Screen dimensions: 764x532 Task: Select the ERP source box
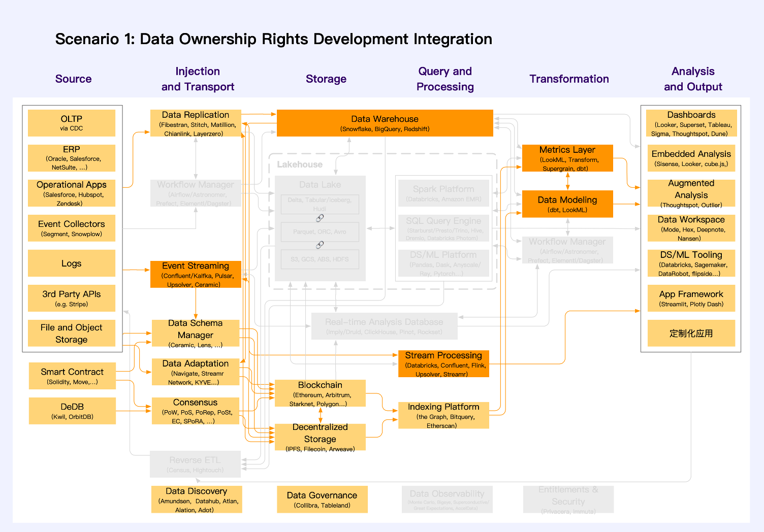tap(72, 158)
